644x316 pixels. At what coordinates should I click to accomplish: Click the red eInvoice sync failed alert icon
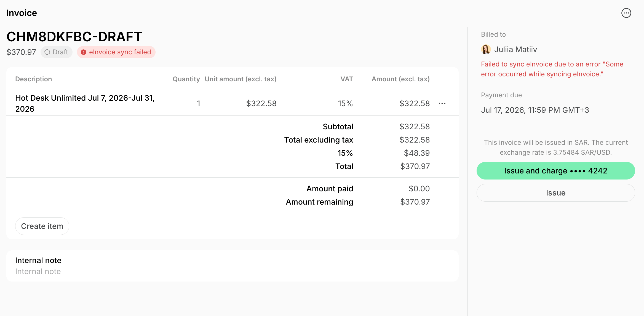tap(84, 52)
